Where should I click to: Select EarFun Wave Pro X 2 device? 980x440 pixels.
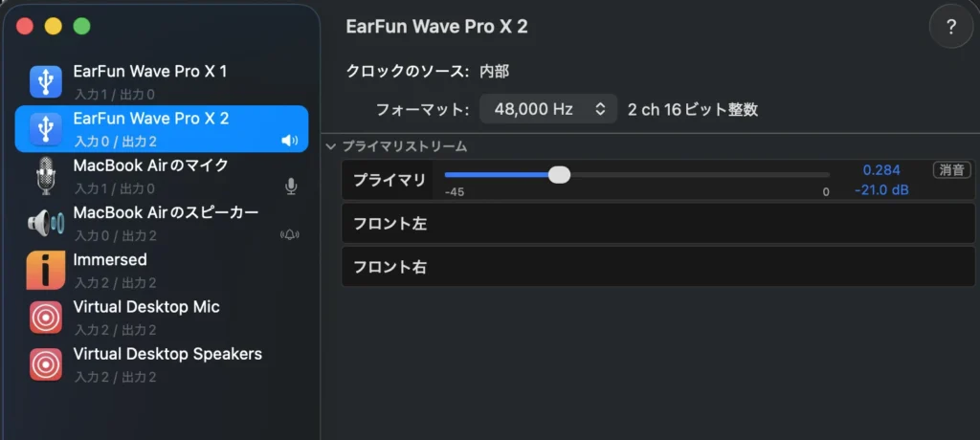point(161,129)
